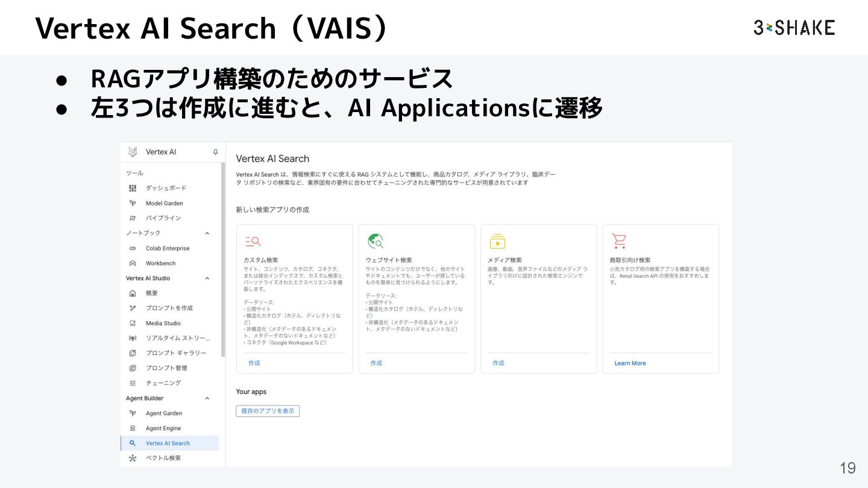Click the Create prompt (プロンプトを作成) icon
868x488 pixels.
click(133, 308)
